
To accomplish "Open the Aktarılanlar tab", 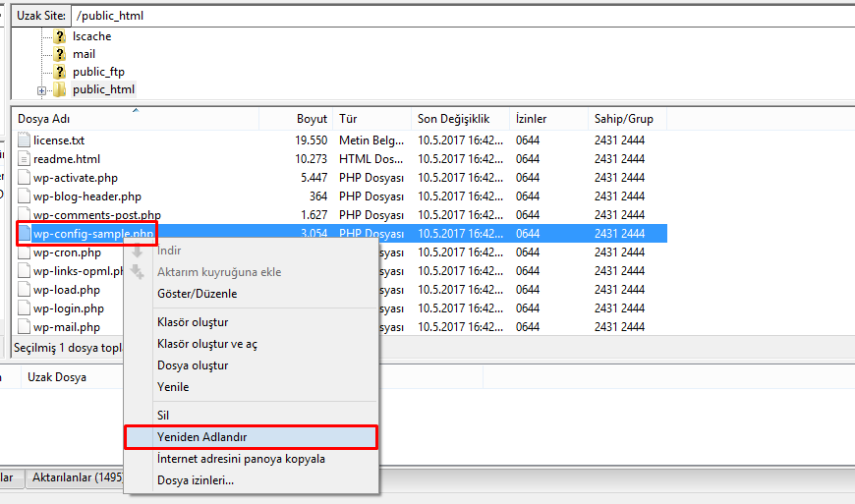I will pos(77,477).
